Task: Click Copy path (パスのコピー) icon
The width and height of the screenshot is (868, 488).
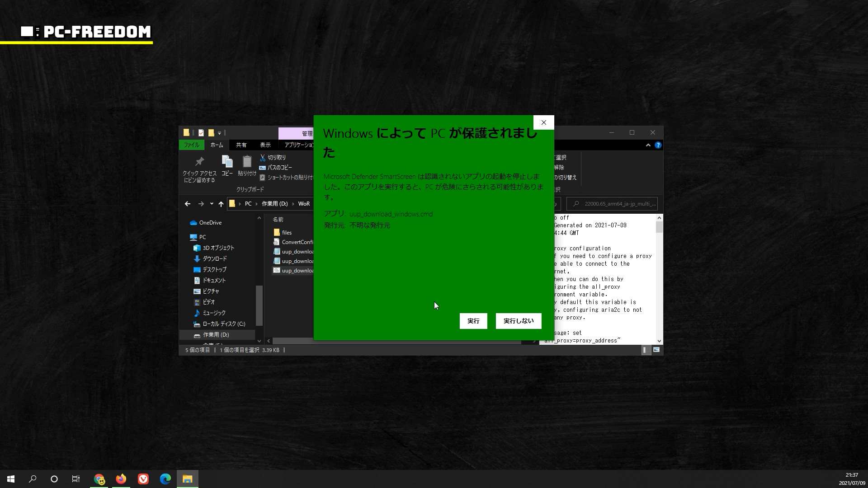Action: pyautogui.click(x=263, y=167)
